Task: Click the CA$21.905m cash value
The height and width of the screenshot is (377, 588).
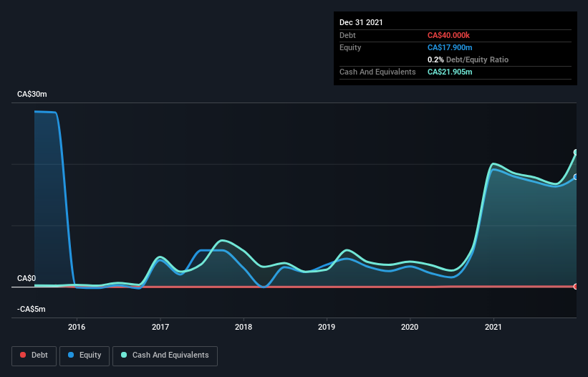Action: 450,72
